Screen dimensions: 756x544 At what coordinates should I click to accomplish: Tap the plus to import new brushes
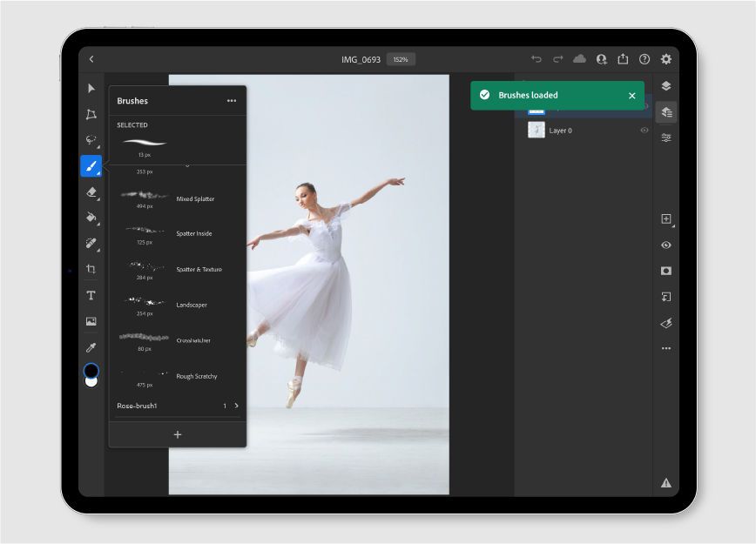178,433
